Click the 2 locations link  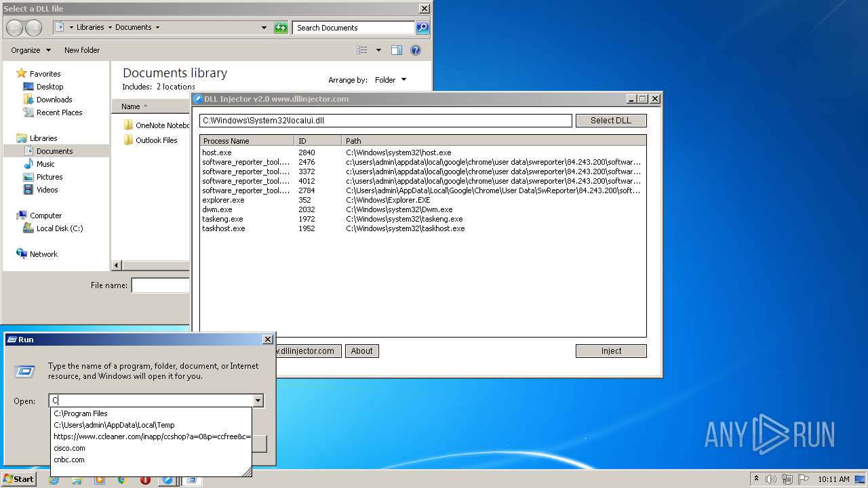(x=176, y=87)
